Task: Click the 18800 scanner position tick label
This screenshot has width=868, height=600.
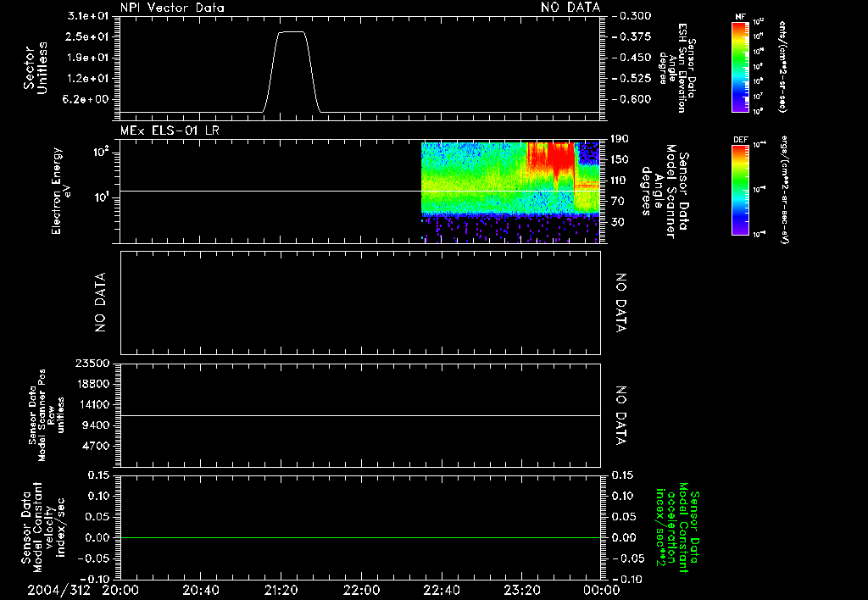Action: coord(92,384)
